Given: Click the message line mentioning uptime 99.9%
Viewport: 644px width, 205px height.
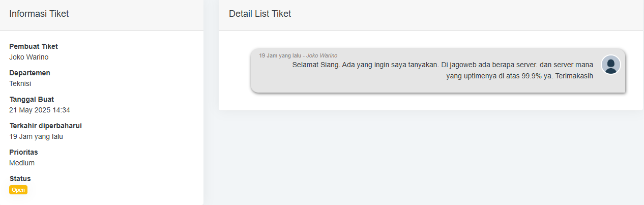Looking at the screenshot, I should (x=520, y=76).
